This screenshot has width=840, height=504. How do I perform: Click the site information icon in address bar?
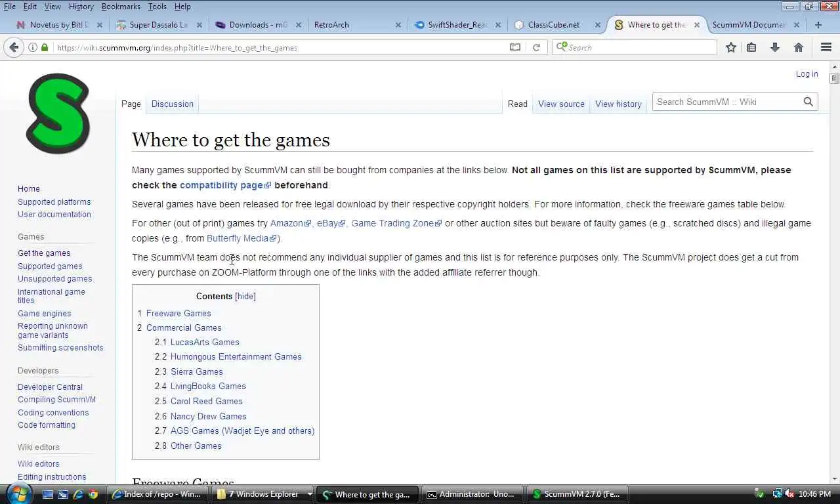click(33, 47)
